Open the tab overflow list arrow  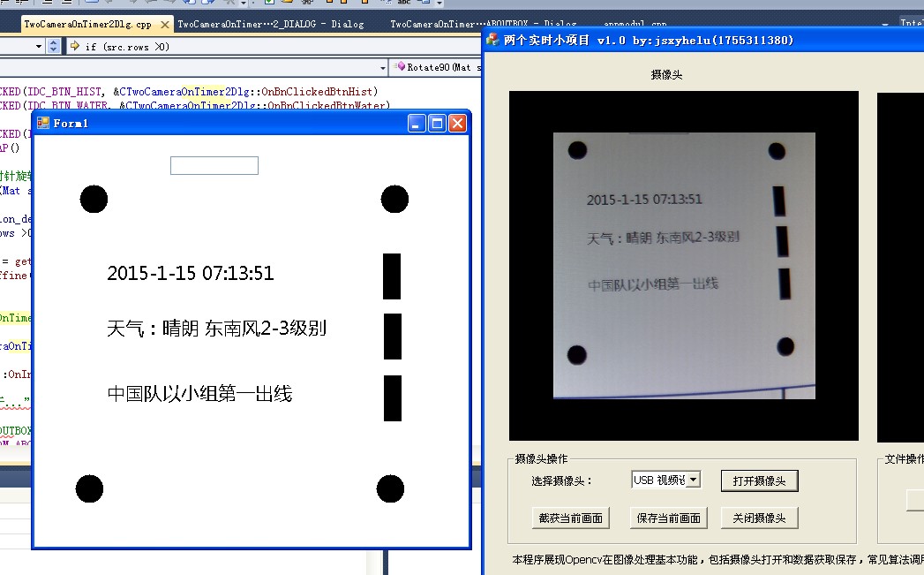point(885,24)
